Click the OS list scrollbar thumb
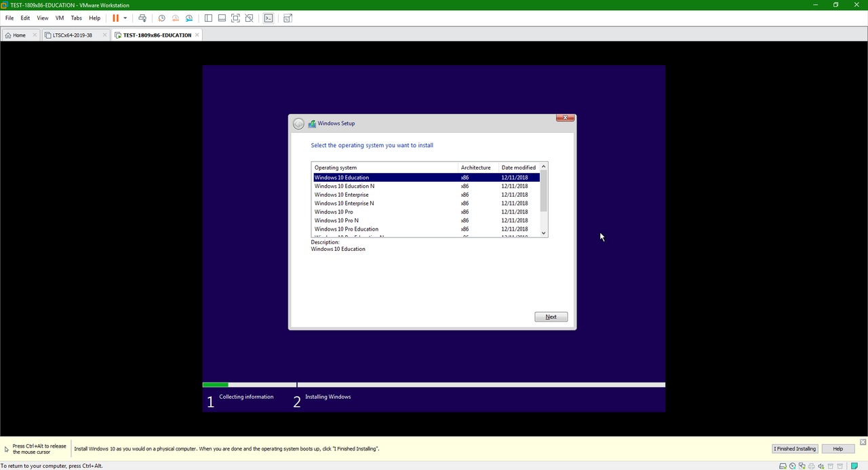Screen dimensions: 868x470 (x=543, y=191)
